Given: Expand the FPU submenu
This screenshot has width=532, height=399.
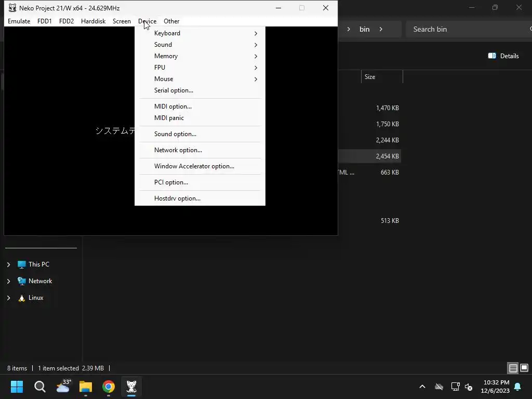Looking at the screenshot, I should [x=200, y=68].
